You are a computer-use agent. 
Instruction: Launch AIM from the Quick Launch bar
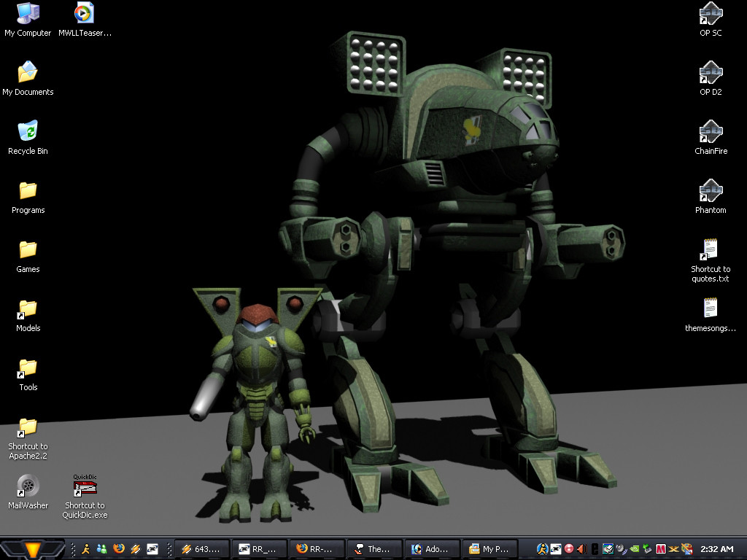(x=86, y=549)
